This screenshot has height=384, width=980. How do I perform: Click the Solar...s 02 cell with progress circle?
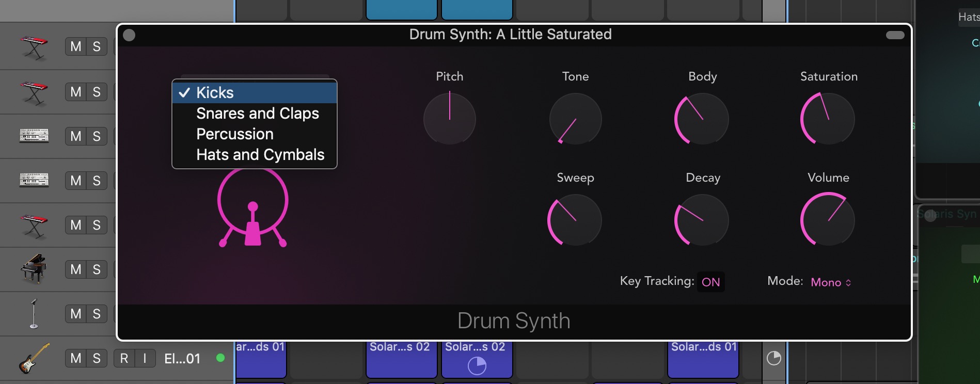(x=477, y=359)
